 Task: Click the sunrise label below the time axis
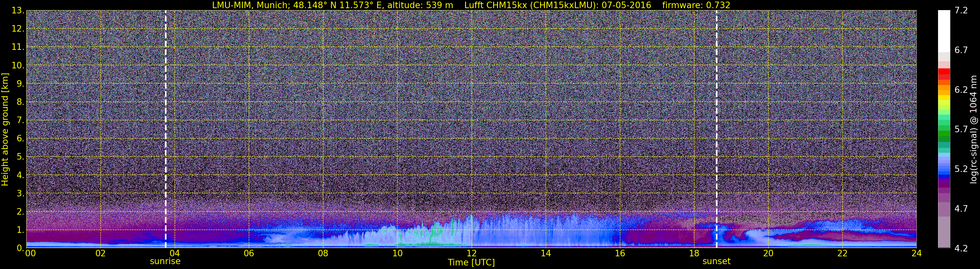point(165,262)
